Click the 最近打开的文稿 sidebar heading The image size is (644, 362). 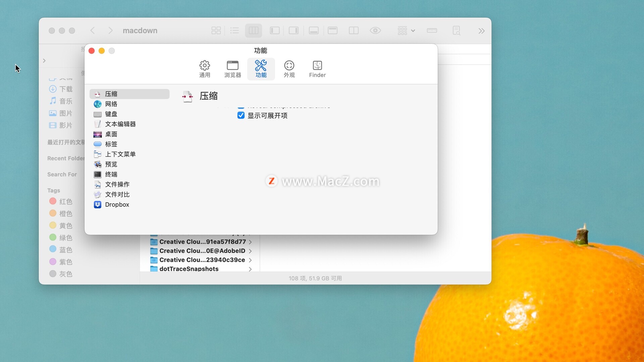click(66, 142)
